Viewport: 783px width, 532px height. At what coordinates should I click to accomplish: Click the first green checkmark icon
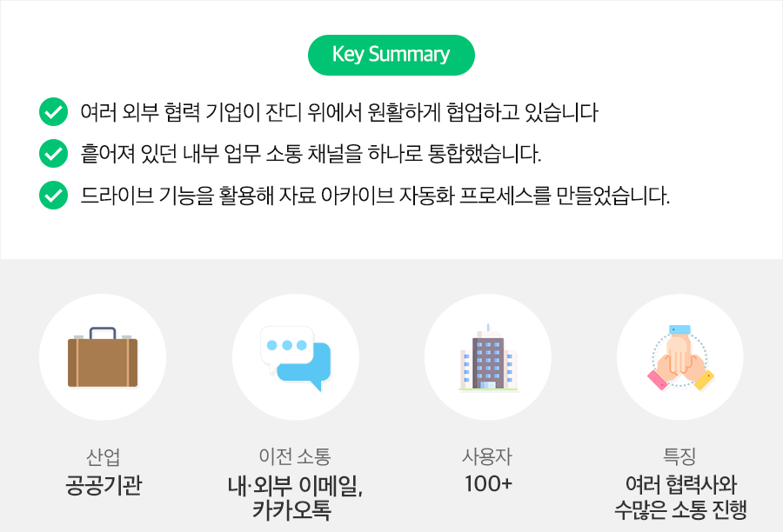coord(54,112)
